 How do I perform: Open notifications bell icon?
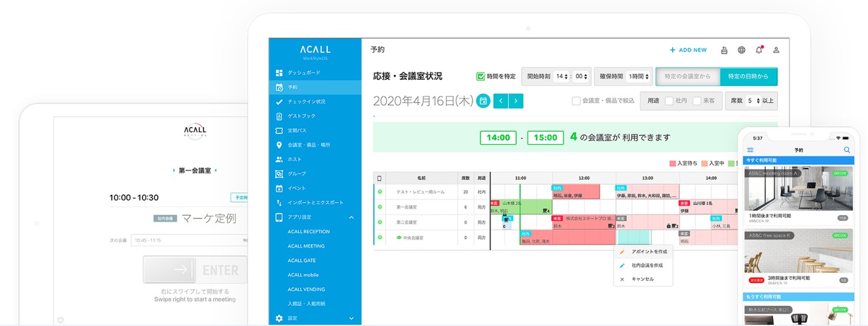(x=759, y=50)
